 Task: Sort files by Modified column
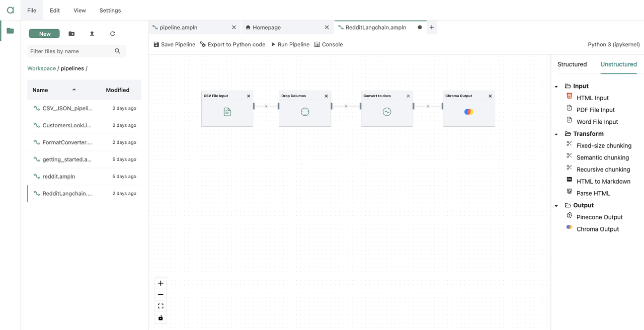tap(118, 90)
